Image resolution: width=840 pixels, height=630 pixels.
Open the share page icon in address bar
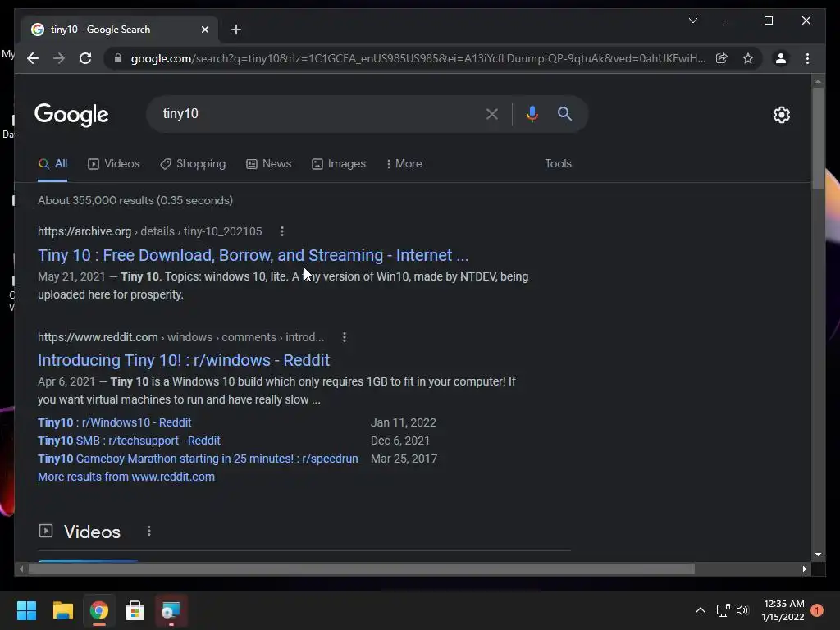coord(722,58)
